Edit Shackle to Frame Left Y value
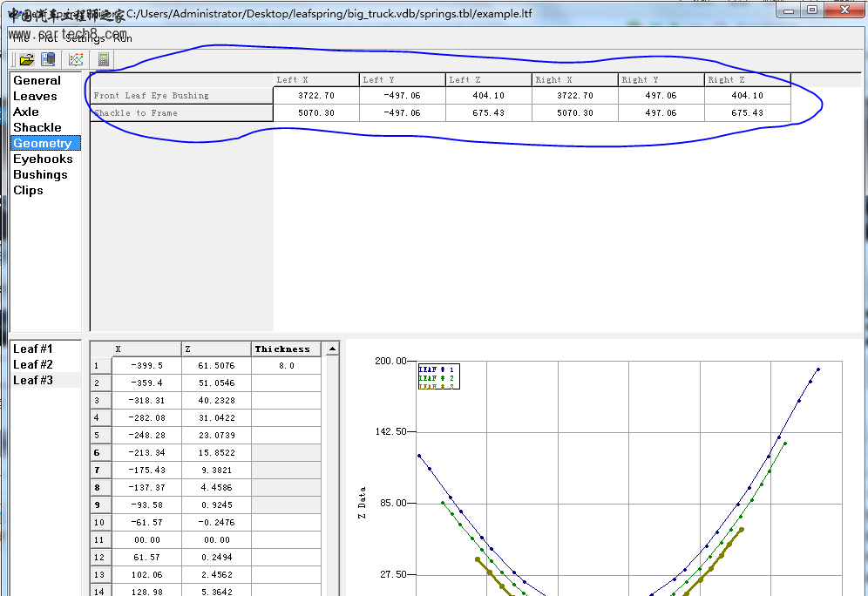Image resolution: width=868 pixels, height=596 pixels. [x=403, y=113]
